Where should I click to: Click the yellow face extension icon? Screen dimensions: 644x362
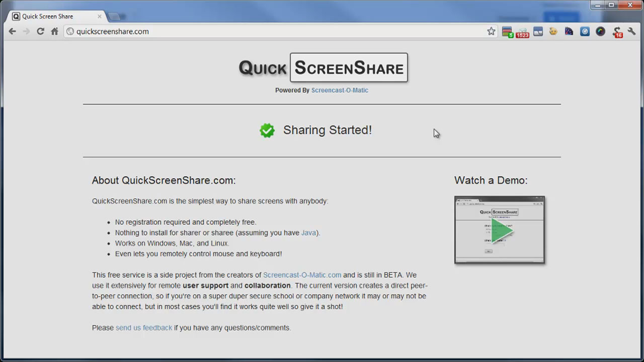click(553, 31)
